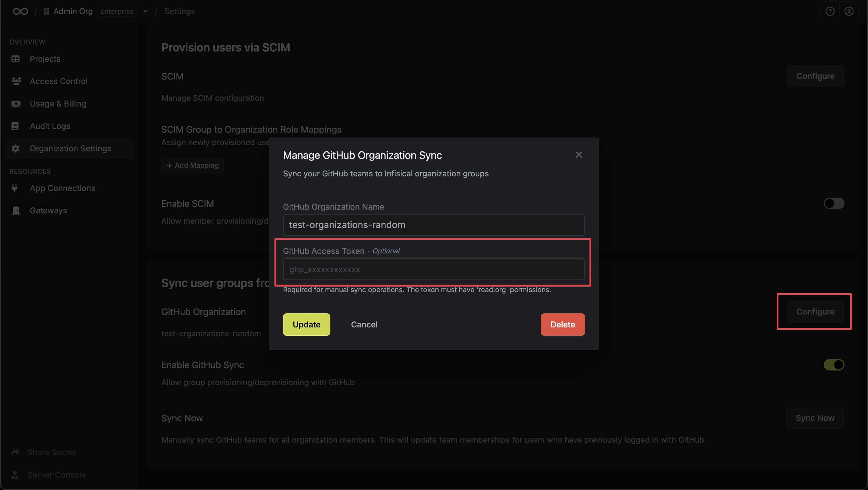Image resolution: width=868 pixels, height=490 pixels.
Task: Open Share Secret link
Action: [52, 452]
